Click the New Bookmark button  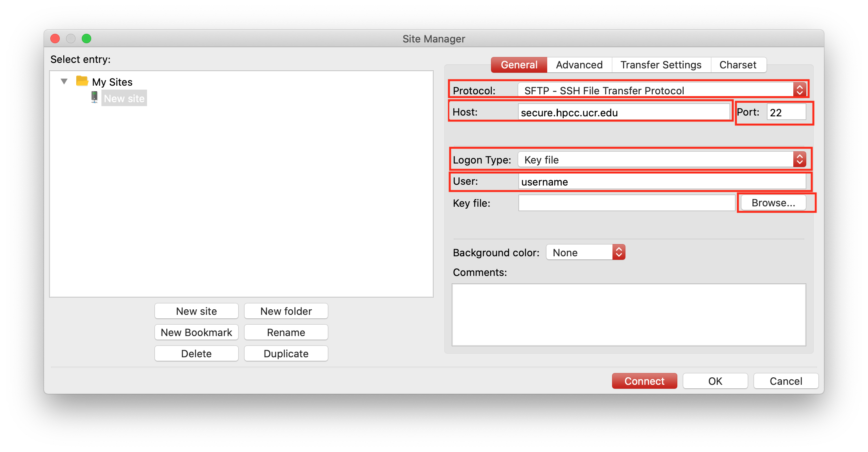pyautogui.click(x=196, y=333)
